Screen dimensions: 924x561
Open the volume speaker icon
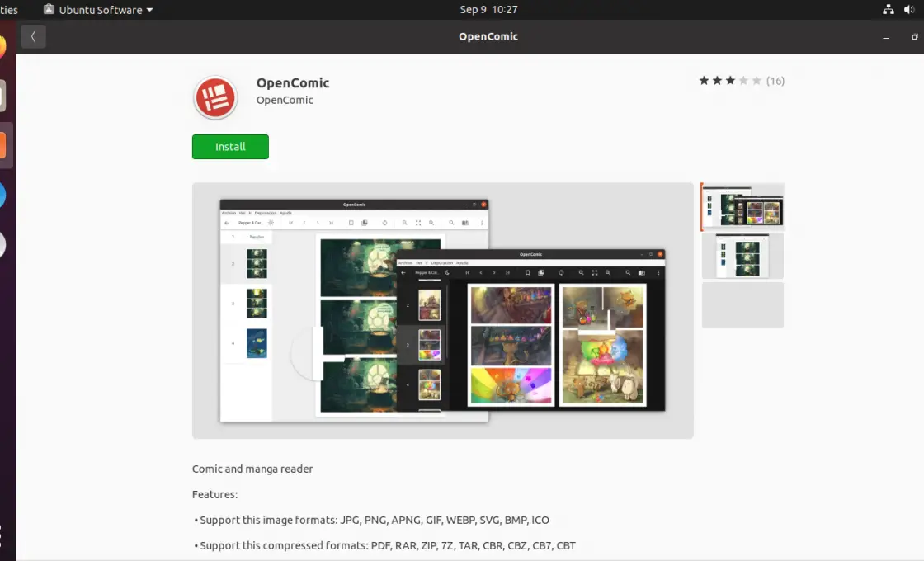coord(908,9)
